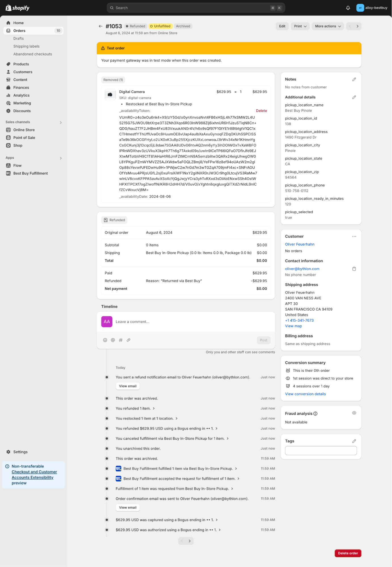The image size is (392, 567).
Task: Edit Additional details with the pencil icon
Action: pyautogui.click(x=354, y=97)
